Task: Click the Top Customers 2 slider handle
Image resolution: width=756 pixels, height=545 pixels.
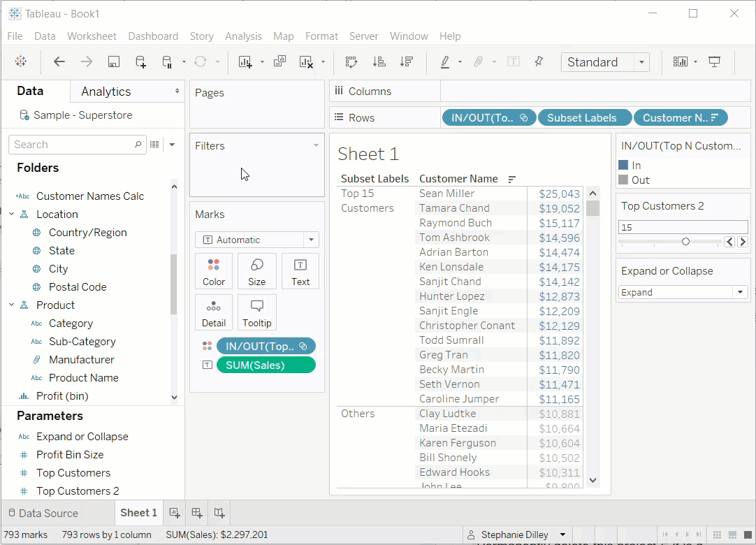Action: (685, 241)
